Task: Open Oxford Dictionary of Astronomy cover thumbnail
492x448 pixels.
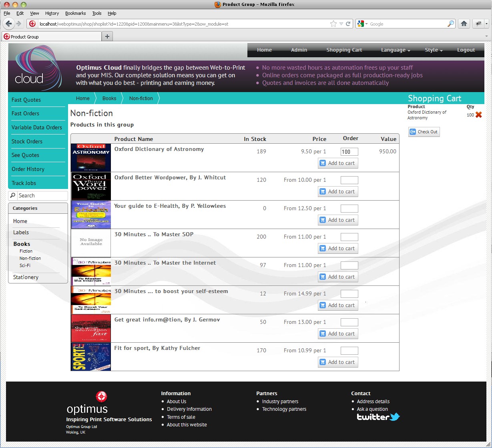Action: pyautogui.click(x=91, y=158)
